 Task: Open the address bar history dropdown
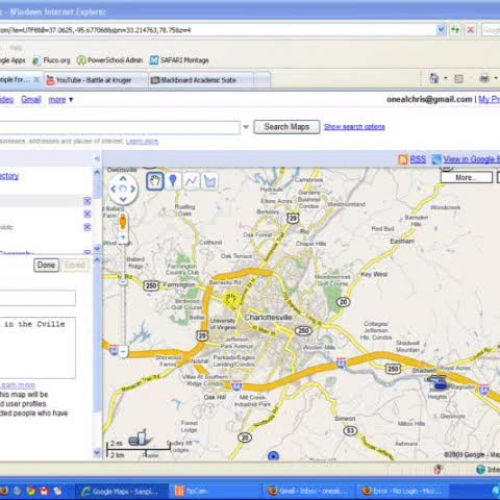pos(441,30)
